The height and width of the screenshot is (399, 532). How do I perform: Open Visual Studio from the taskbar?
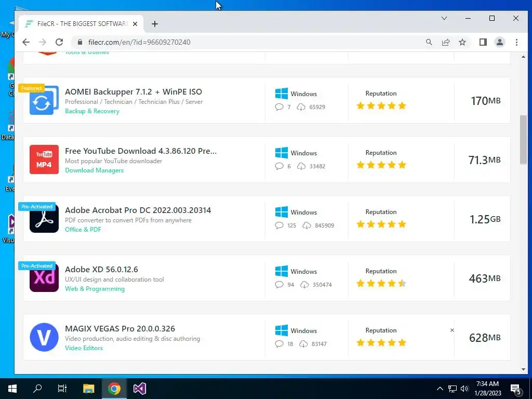pyautogui.click(x=139, y=389)
